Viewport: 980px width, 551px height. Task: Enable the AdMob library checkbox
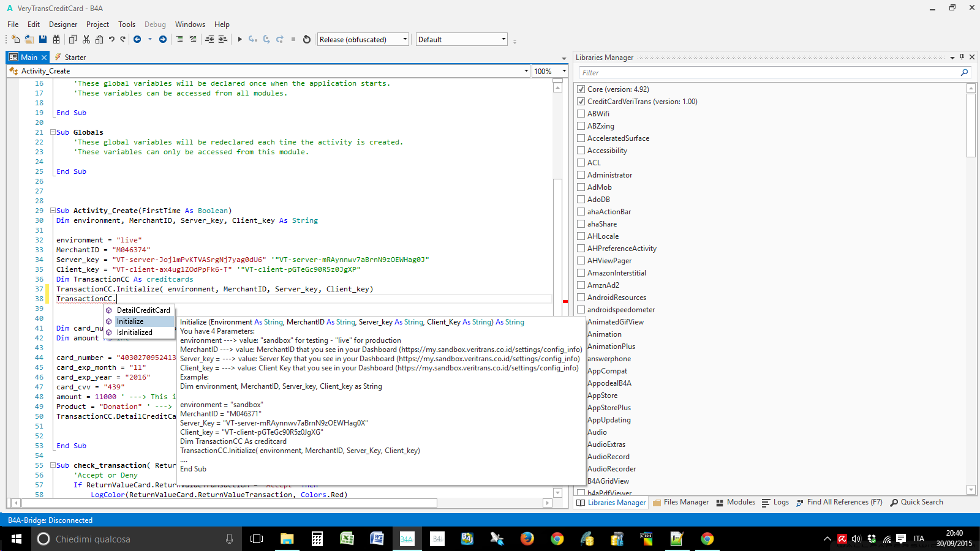point(581,187)
